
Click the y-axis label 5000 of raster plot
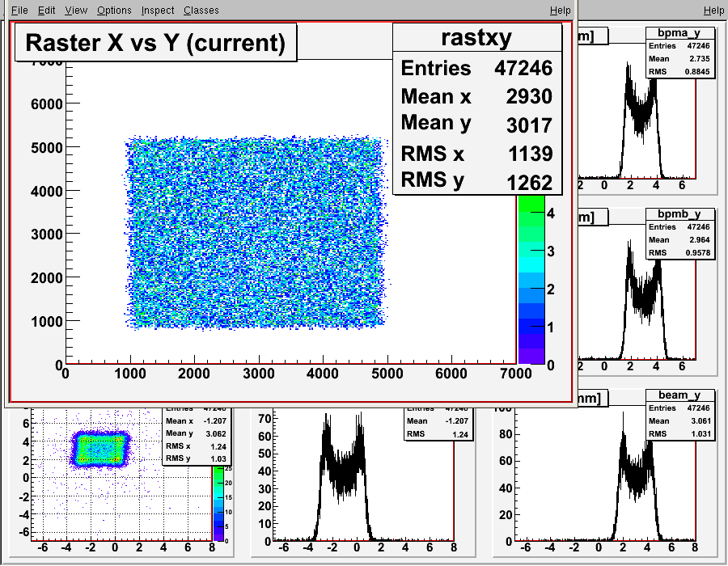(46, 147)
